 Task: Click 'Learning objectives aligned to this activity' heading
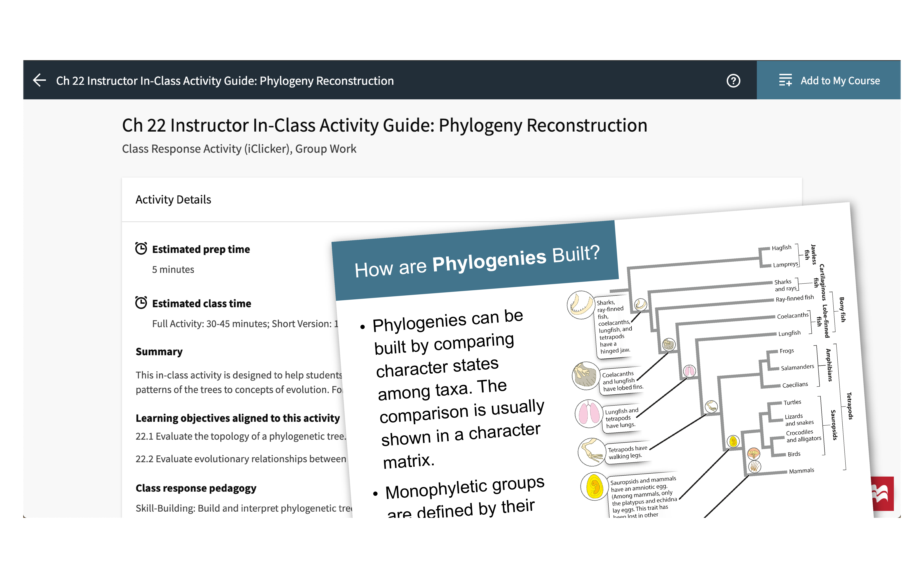point(238,418)
